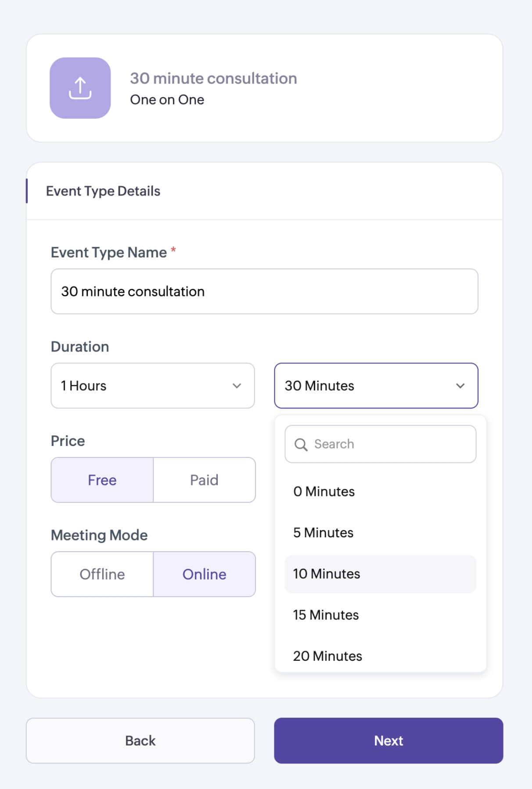The width and height of the screenshot is (532, 789).
Task: Choose 5 Minutes from the list
Action: coord(324,532)
